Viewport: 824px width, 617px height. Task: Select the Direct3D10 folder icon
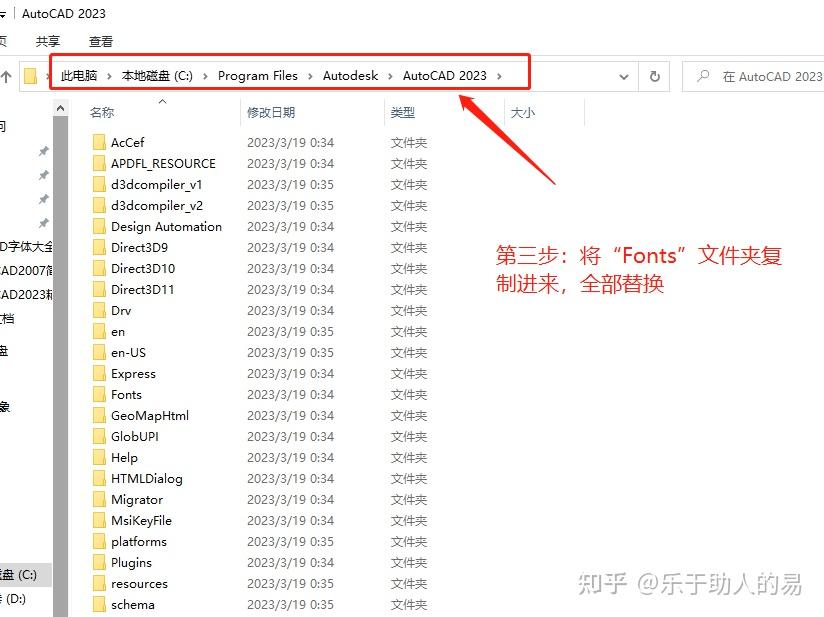pyautogui.click(x=99, y=269)
